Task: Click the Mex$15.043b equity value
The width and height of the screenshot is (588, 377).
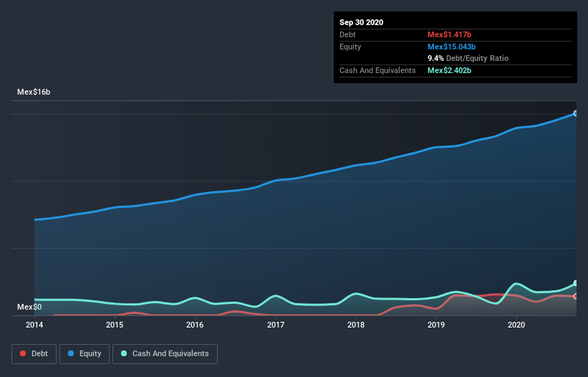Action: 451,47
